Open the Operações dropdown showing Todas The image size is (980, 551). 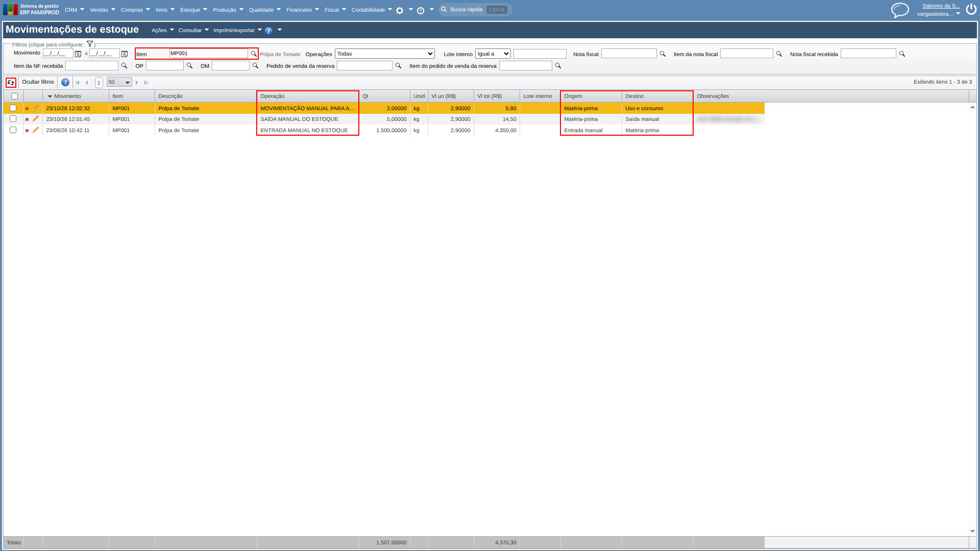pos(385,54)
